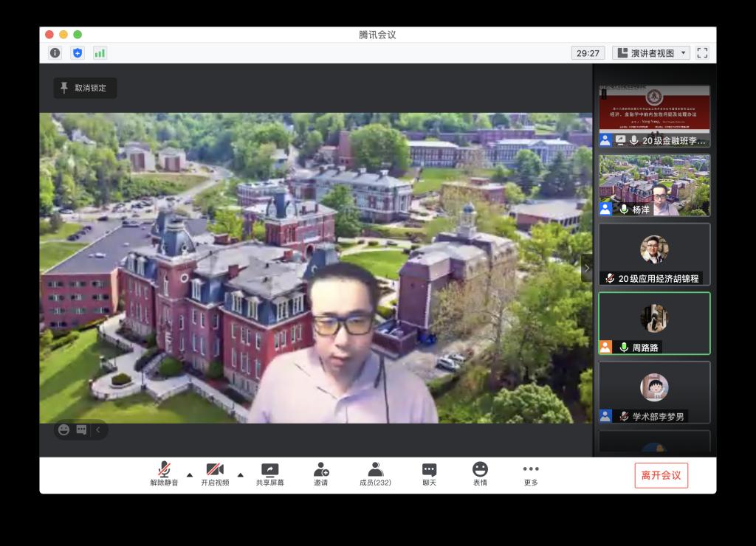Open the 聊天 chat panel
Viewport: 756px width, 546px height.
(429, 474)
